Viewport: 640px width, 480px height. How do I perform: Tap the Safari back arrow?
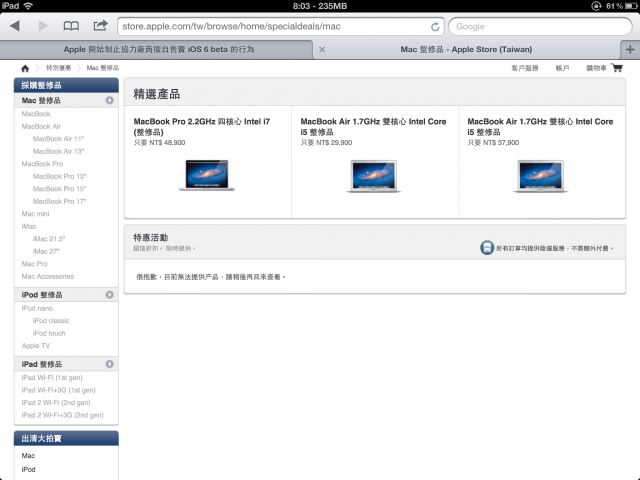click(x=15, y=26)
